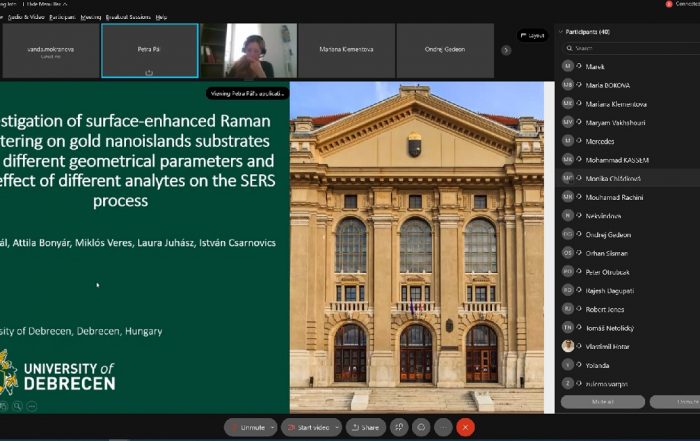
Task: Click Hide Menu Bar at the top
Action: (46, 4)
